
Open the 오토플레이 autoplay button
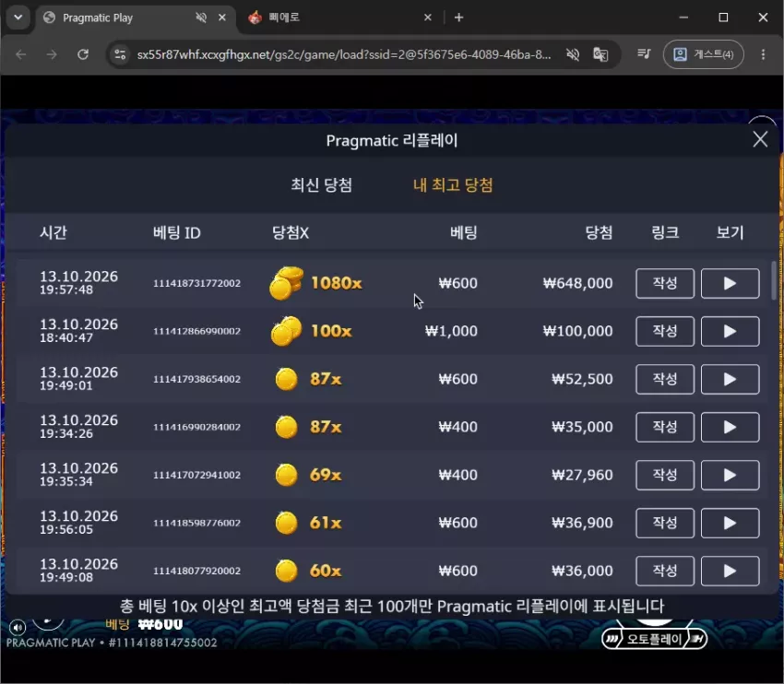(x=655, y=639)
